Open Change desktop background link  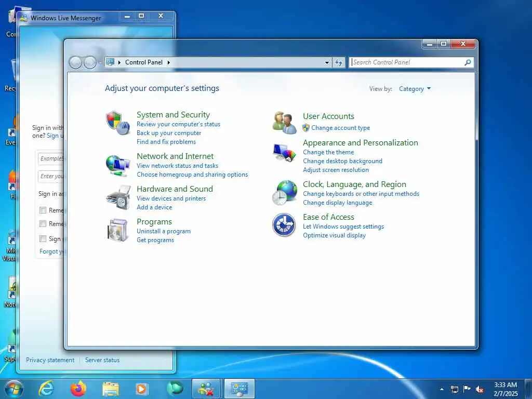coord(342,161)
